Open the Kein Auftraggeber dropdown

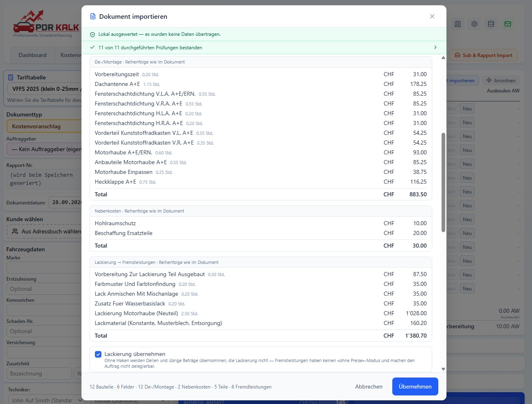(45, 149)
